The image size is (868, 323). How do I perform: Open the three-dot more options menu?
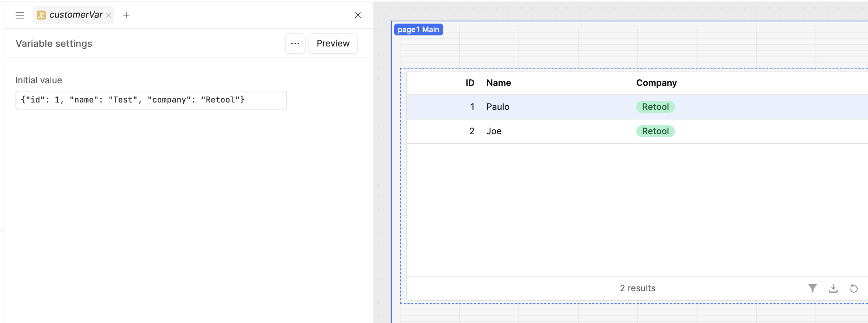click(295, 44)
